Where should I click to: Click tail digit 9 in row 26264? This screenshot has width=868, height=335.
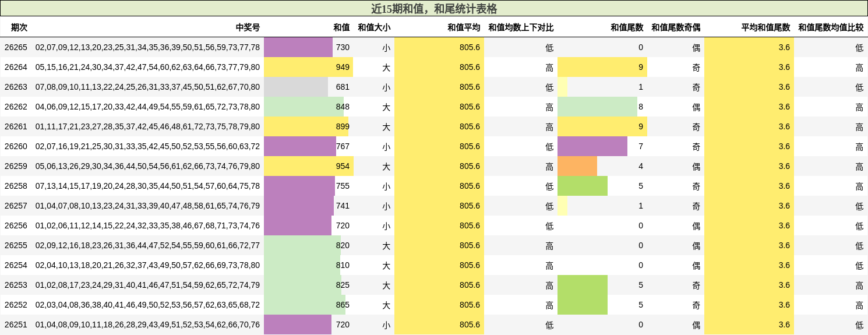pyautogui.click(x=641, y=67)
